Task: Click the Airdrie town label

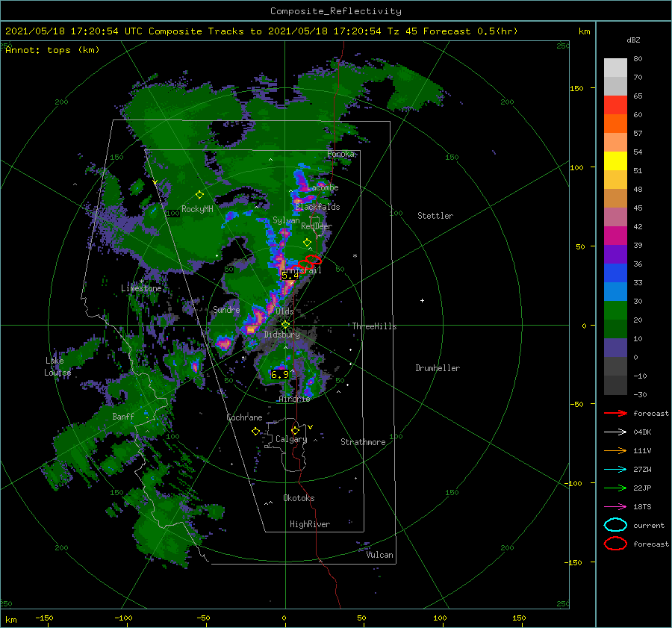Action: click(x=294, y=399)
